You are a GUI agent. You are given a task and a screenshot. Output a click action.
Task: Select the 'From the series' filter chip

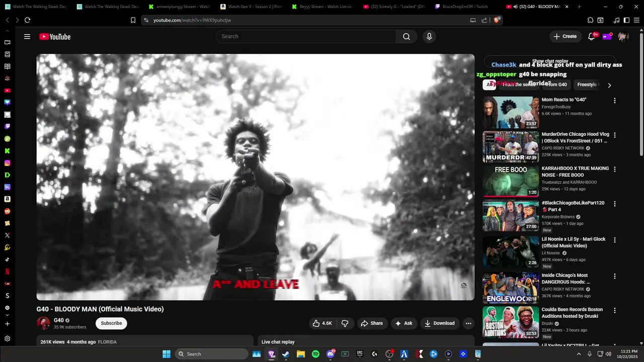pos(519,84)
